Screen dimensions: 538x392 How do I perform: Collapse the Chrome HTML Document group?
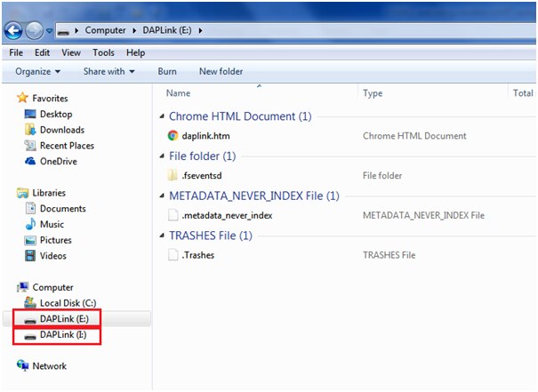pyautogui.click(x=162, y=116)
